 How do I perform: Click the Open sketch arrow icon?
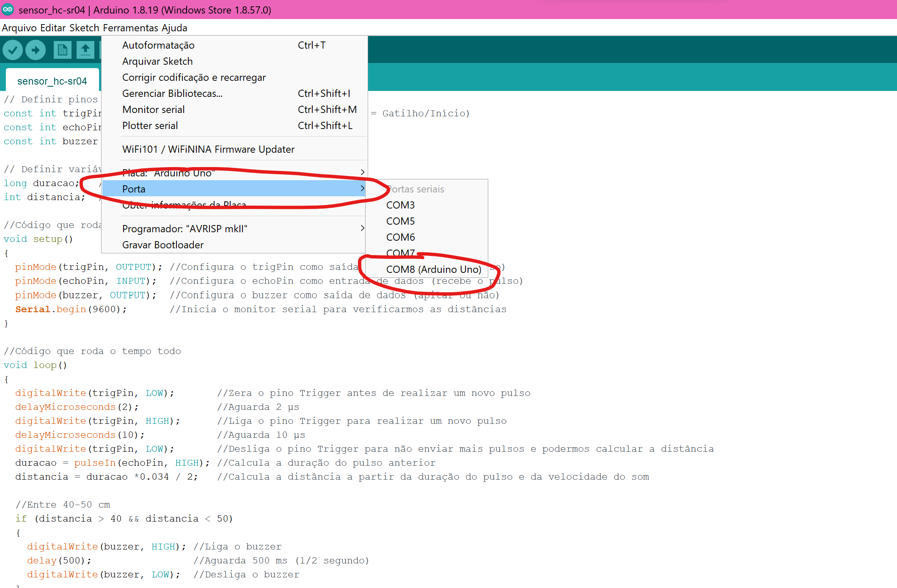pos(85,50)
